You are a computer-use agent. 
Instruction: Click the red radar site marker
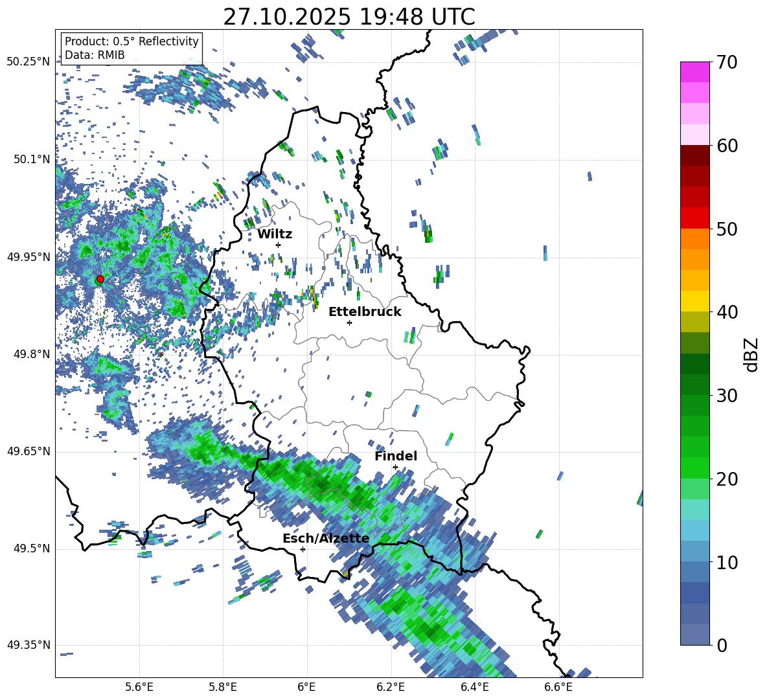100,279
